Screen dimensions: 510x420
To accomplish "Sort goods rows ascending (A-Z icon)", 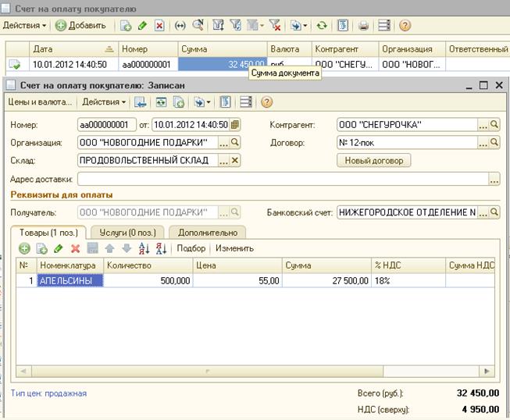I will coord(143,248).
